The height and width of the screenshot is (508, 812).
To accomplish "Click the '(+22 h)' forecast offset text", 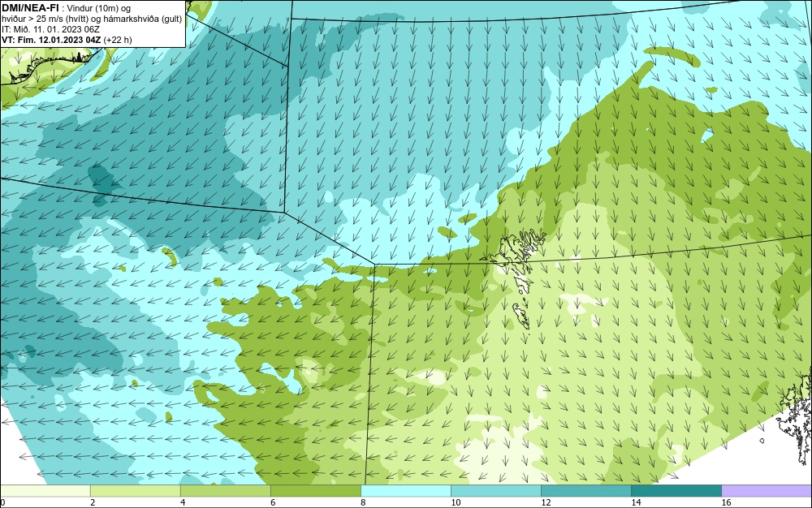I will (x=118, y=40).
